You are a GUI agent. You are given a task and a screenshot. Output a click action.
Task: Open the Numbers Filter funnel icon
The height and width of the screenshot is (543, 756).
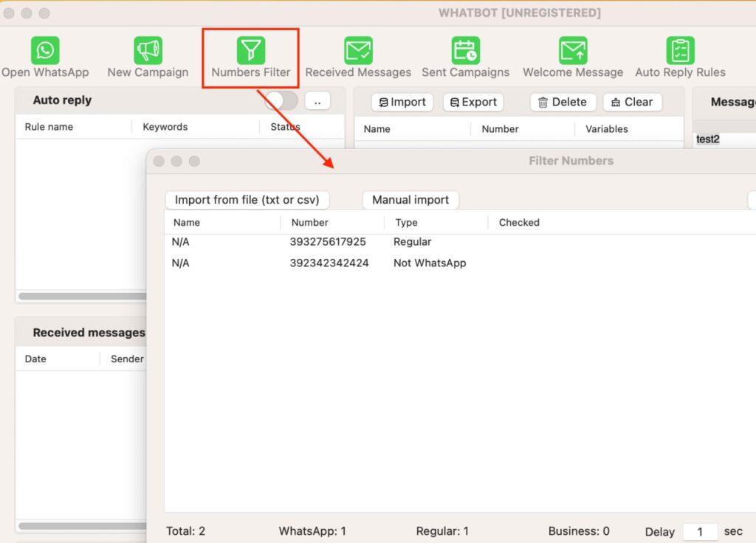point(251,51)
